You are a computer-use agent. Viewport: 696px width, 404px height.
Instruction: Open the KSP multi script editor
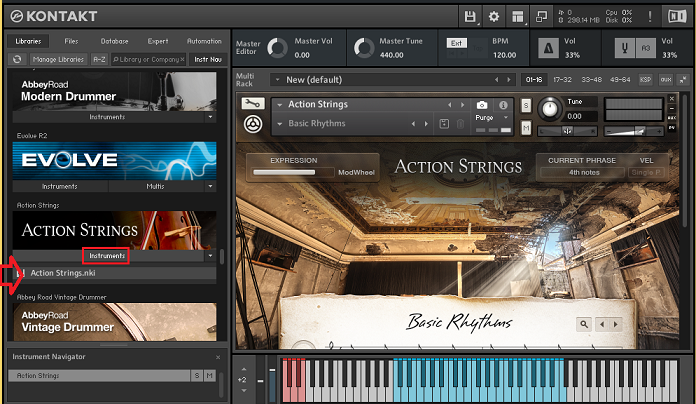point(645,80)
